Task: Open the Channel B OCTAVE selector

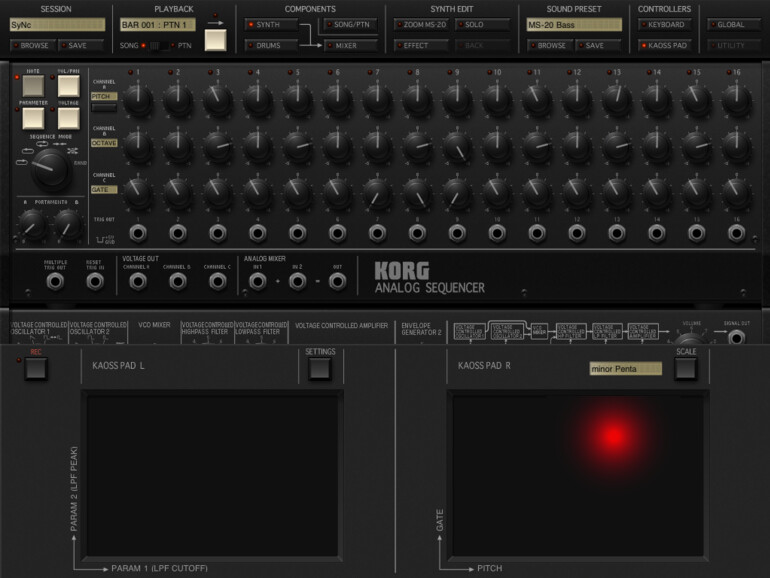Action: pyautogui.click(x=104, y=143)
